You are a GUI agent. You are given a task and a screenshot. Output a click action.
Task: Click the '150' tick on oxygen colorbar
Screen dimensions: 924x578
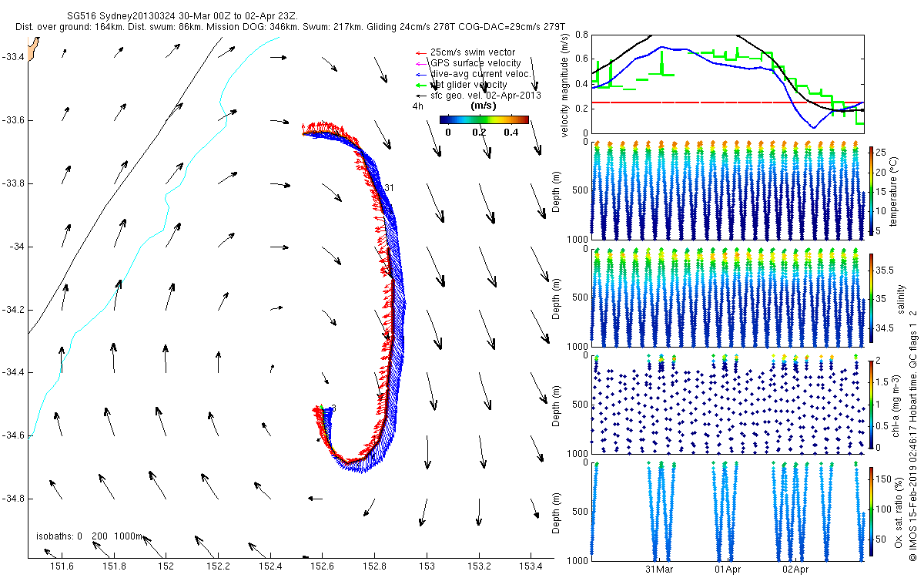884,478
